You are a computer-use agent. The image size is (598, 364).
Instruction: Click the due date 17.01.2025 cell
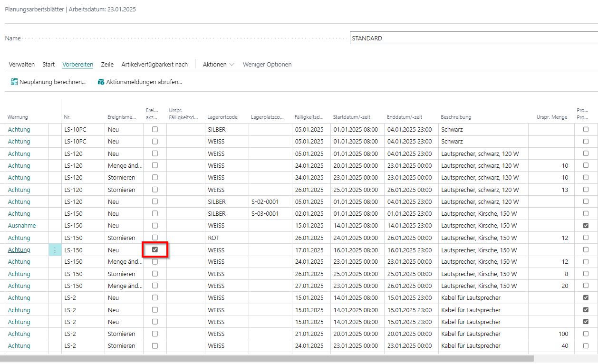pyautogui.click(x=311, y=249)
